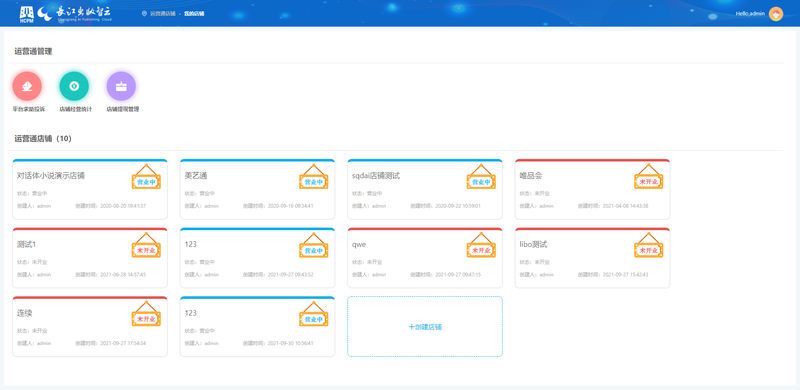Open store titled 美艺通
800x390 pixels.
pyautogui.click(x=196, y=176)
